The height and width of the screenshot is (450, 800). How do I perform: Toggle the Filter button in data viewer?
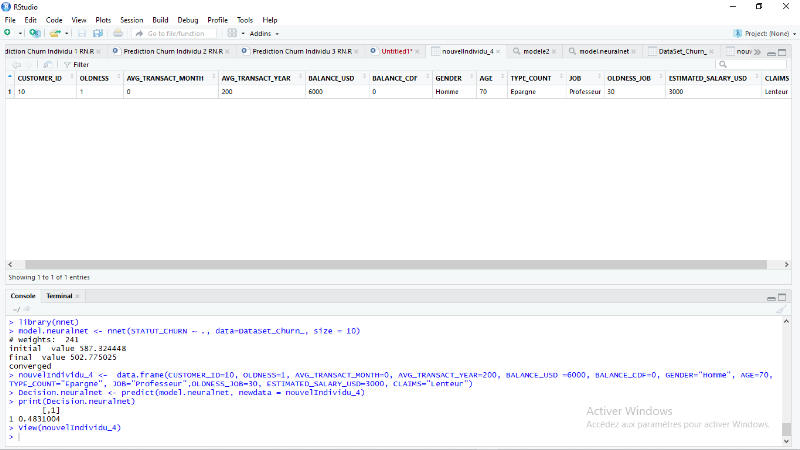click(76, 64)
